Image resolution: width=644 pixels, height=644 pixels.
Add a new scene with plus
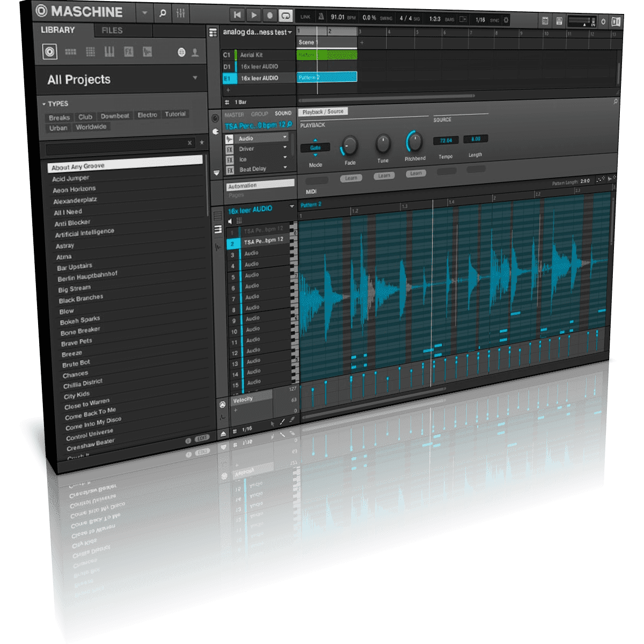361,42
